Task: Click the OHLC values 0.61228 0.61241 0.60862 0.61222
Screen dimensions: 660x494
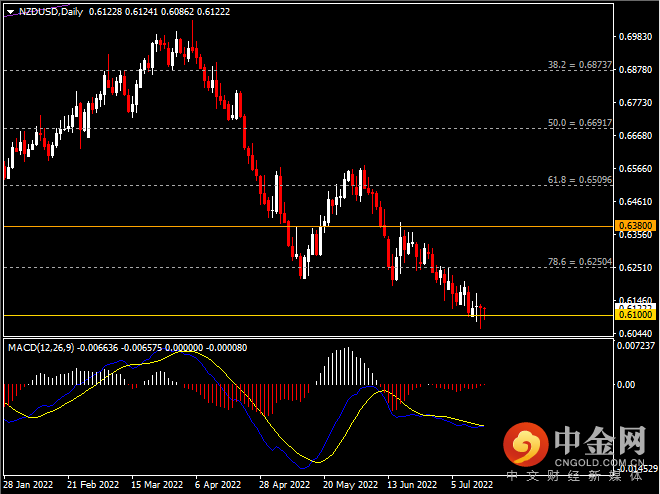Action: click(x=160, y=12)
